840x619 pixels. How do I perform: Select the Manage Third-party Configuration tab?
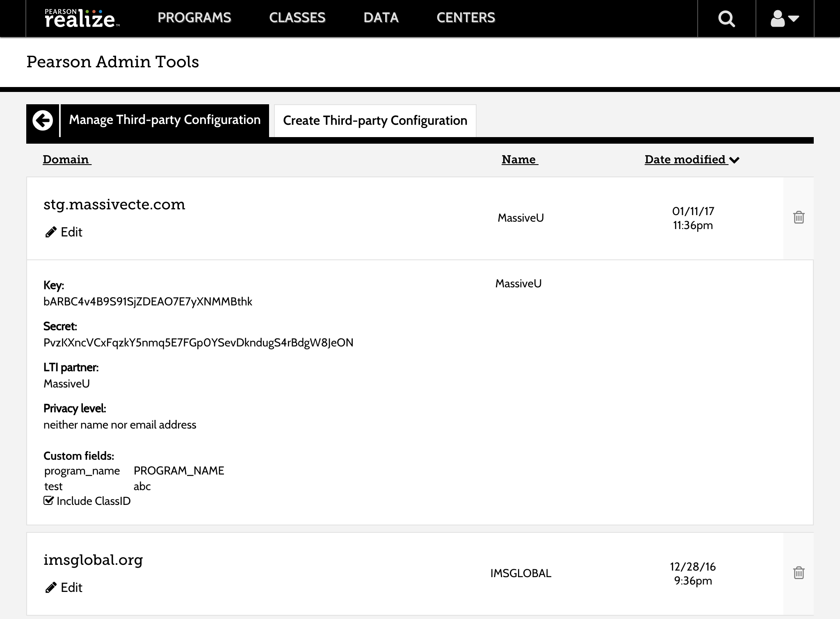(164, 120)
